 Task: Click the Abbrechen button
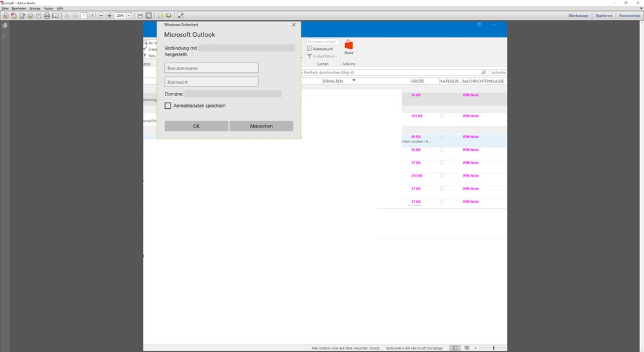coord(261,126)
